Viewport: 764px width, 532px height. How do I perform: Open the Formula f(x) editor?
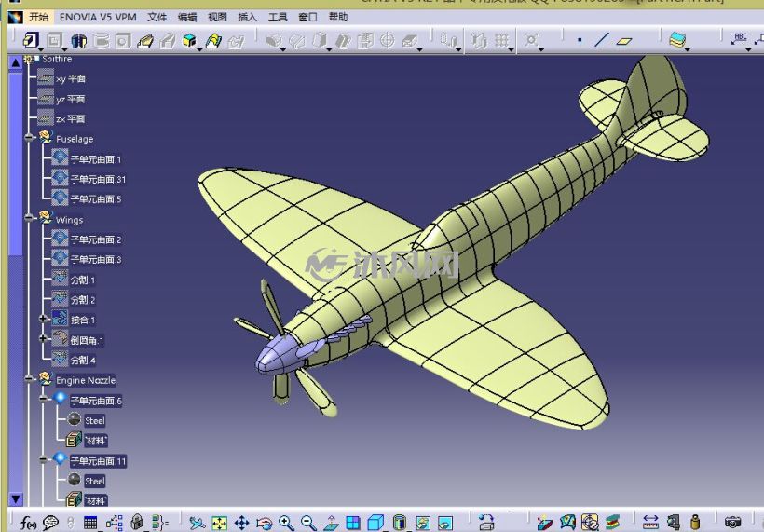point(28,524)
